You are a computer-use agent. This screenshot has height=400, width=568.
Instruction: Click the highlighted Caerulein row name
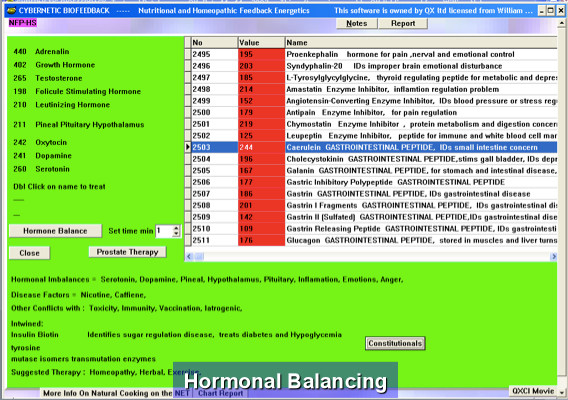pos(421,147)
